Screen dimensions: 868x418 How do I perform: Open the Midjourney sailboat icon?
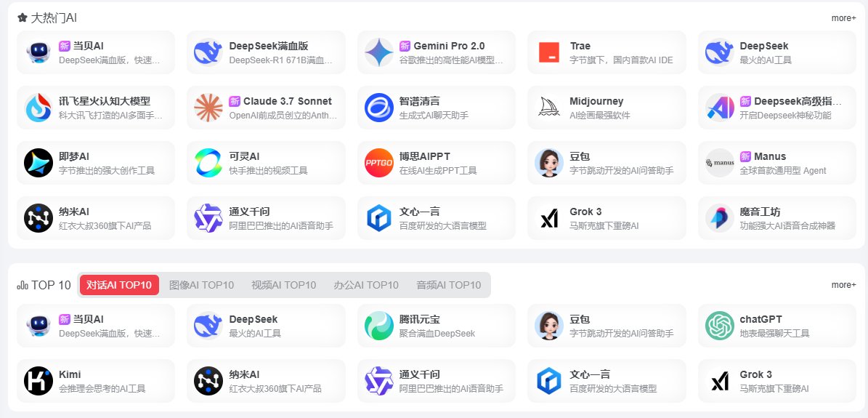(x=549, y=108)
